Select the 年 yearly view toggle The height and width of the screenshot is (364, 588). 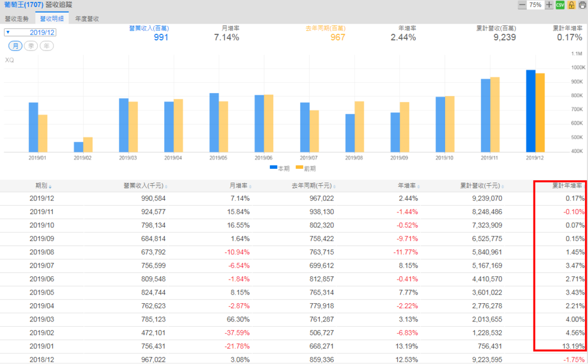point(47,46)
